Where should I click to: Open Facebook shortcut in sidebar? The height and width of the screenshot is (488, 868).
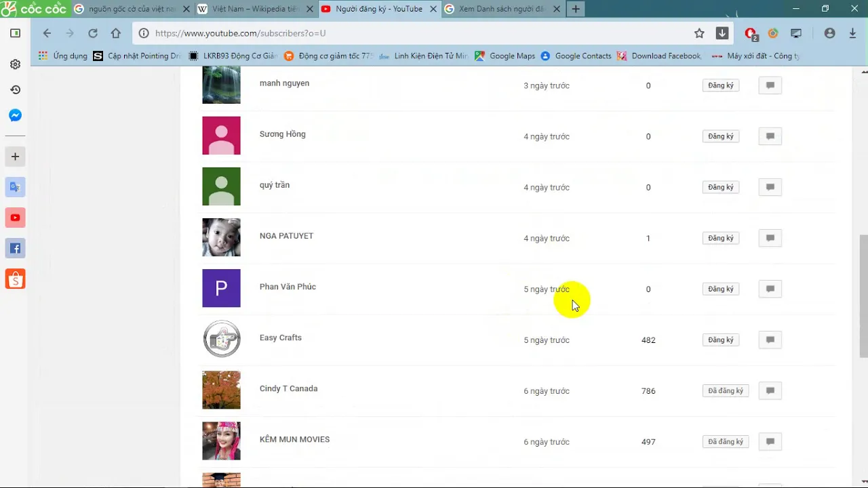(x=15, y=248)
